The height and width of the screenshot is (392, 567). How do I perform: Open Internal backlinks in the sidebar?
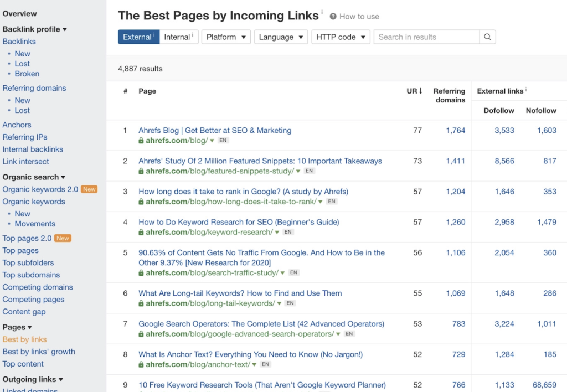[x=33, y=149]
